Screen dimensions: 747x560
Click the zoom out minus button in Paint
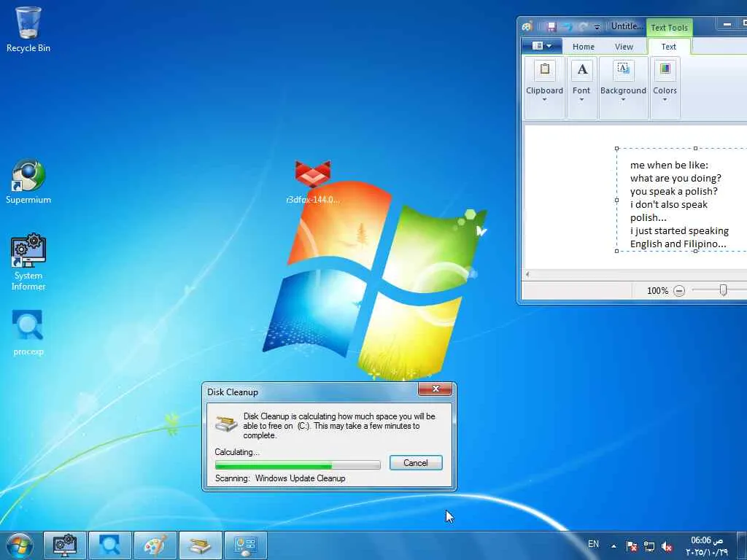(x=679, y=290)
